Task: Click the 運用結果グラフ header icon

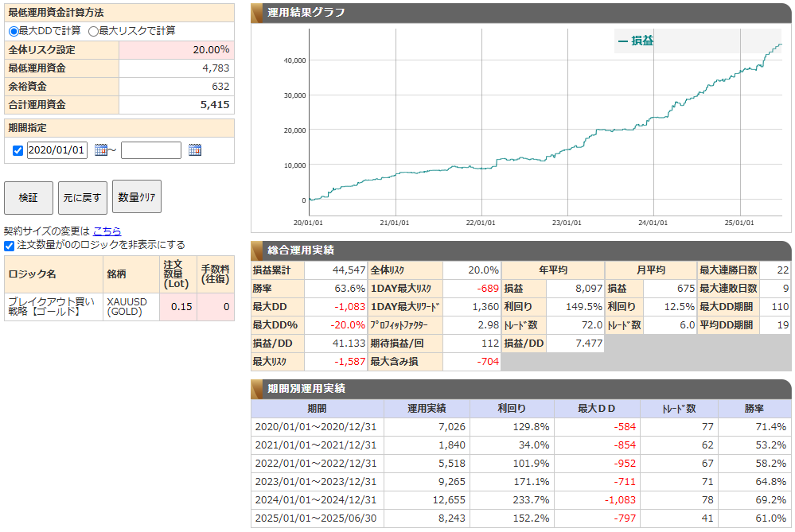Action: (259, 13)
